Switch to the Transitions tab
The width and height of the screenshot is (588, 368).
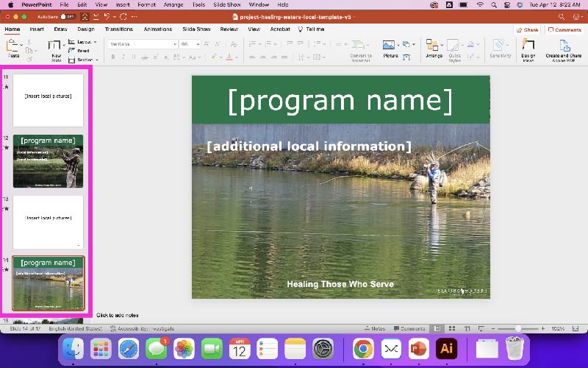click(119, 29)
